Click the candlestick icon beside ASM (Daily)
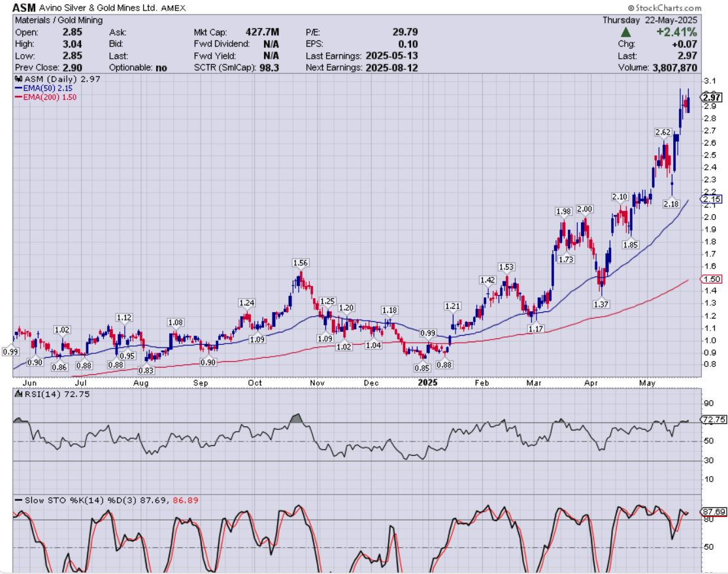The width and height of the screenshot is (728, 574). [x=19, y=79]
